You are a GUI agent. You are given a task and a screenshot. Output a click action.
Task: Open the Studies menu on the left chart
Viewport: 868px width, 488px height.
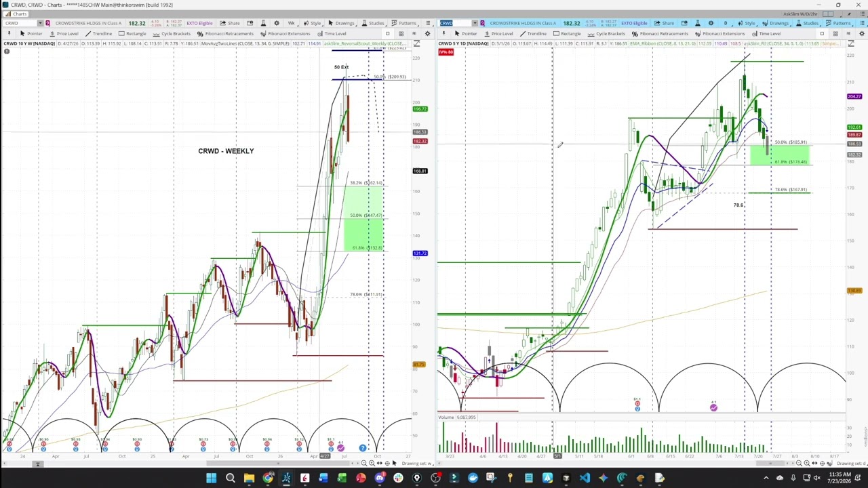click(x=373, y=23)
